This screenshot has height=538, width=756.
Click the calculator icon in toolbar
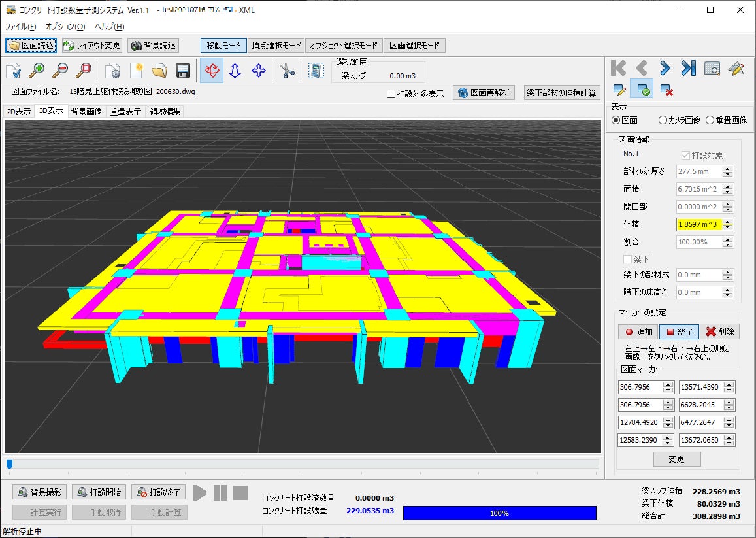click(x=316, y=71)
